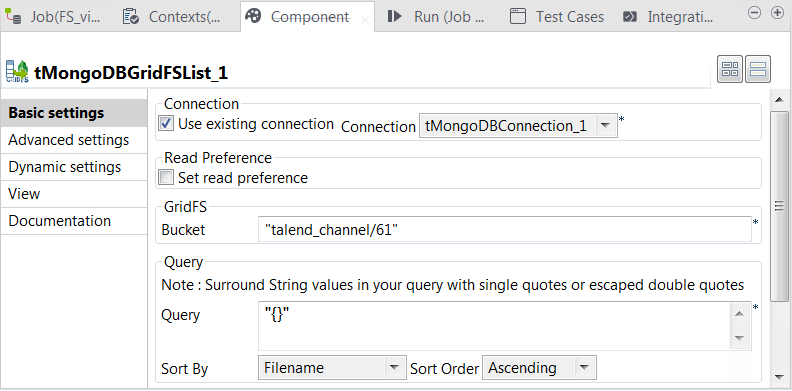Open the View section
The width and height of the screenshot is (792, 391).
74,194
